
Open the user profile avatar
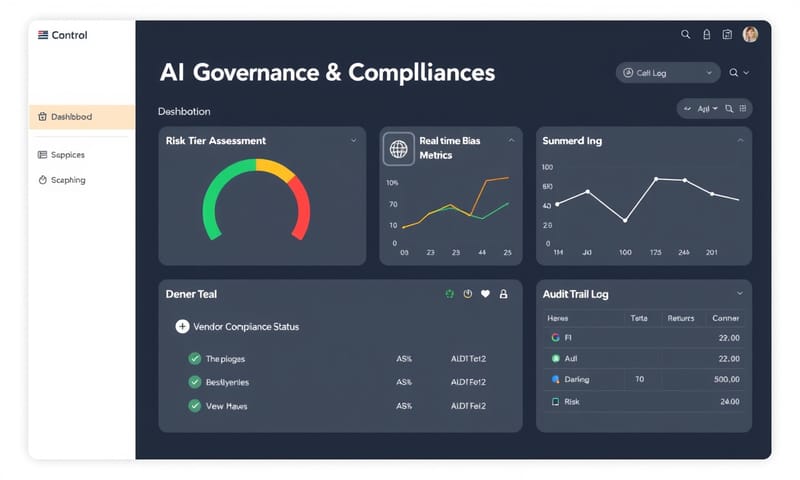(750, 34)
